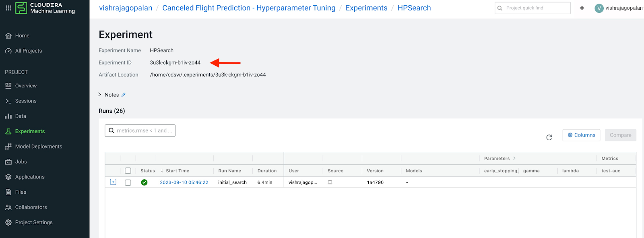Click the green success status icon
The image size is (644, 238).
144,182
